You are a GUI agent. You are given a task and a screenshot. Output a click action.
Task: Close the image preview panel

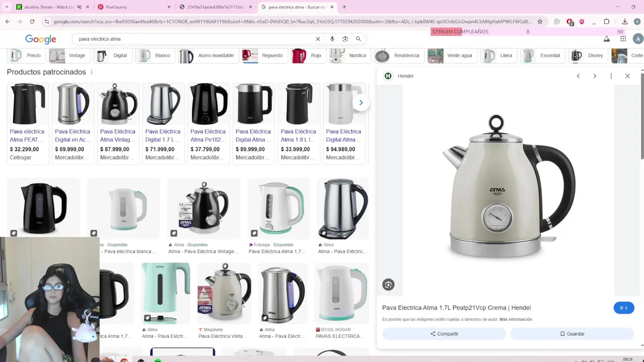pyautogui.click(x=627, y=76)
